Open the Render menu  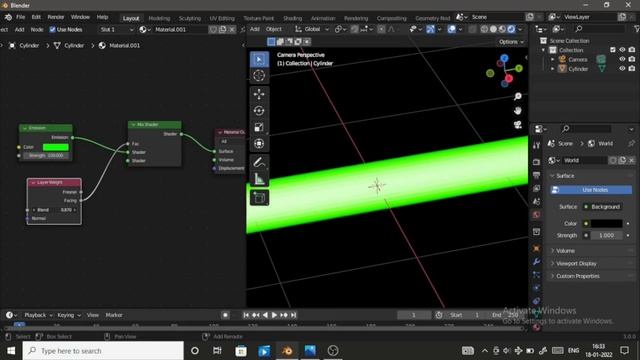[56, 17]
